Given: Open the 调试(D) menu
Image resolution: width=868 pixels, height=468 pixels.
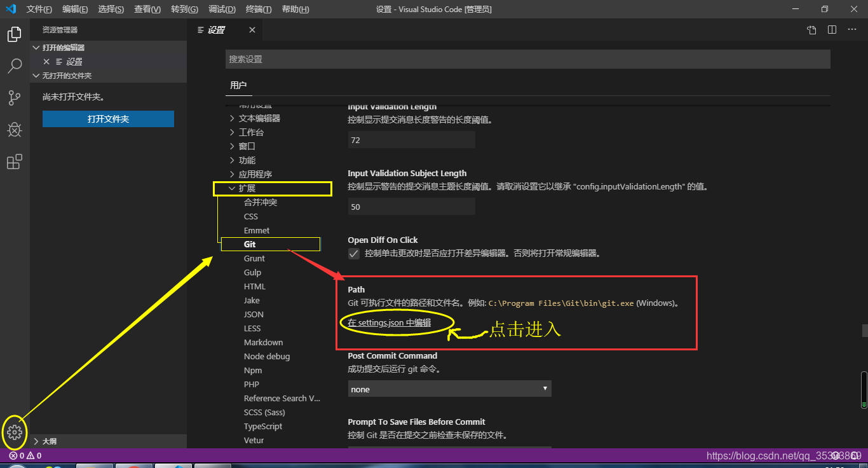Looking at the screenshot, I should pos(222,9).
